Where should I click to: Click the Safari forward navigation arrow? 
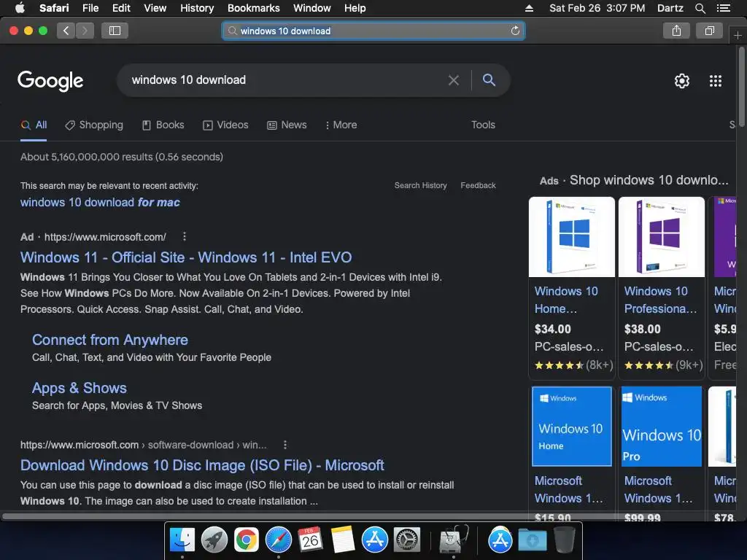click(85, 31)
